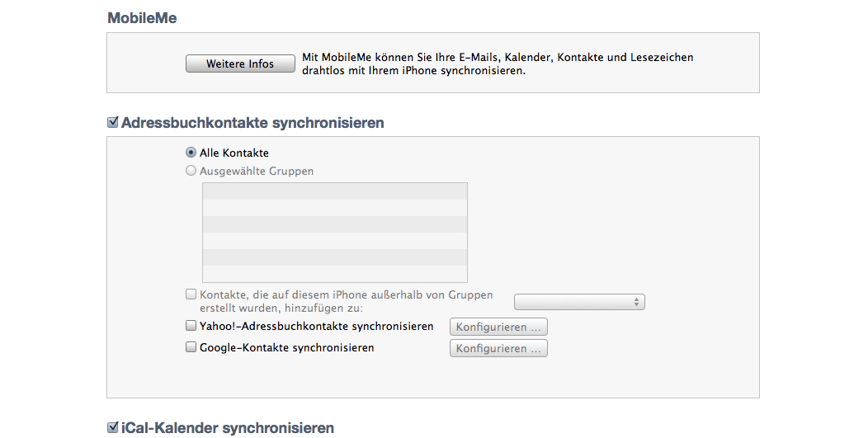The height and width of the screenshot is (438, 868).
Task: Click the MobileMe description text
Action: point(497,64)
